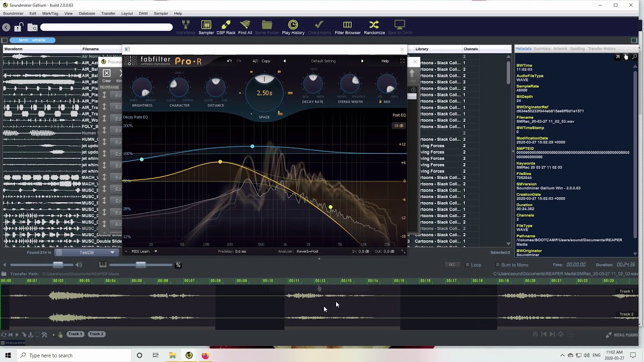Click the Mix lock icon

(380, 102)
